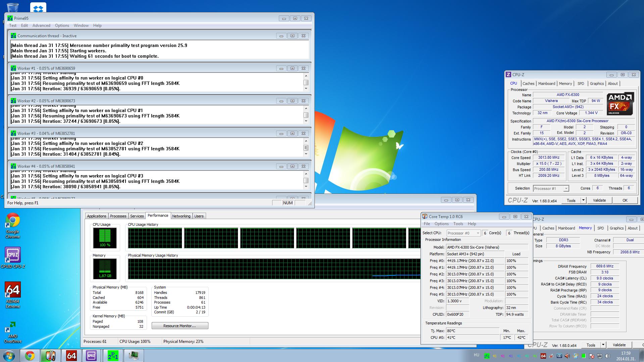Open the Action Center flag tray icon

tap(592, 356)
